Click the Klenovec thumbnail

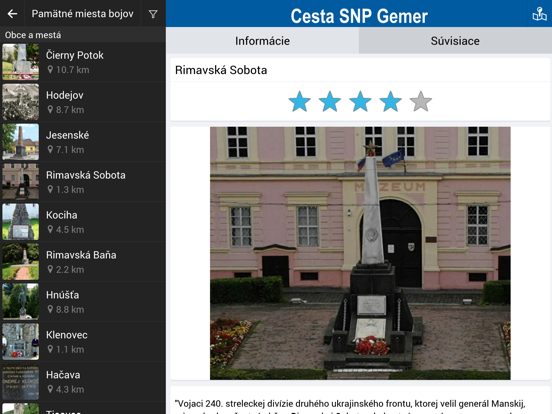coord(21,342)
